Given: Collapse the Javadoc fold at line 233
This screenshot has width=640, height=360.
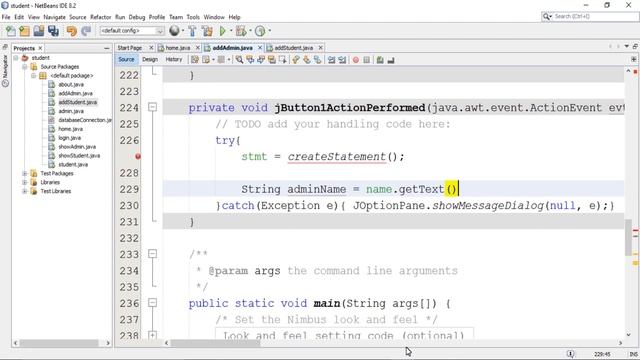Looking at the screenshot, I should pos(152,254).
